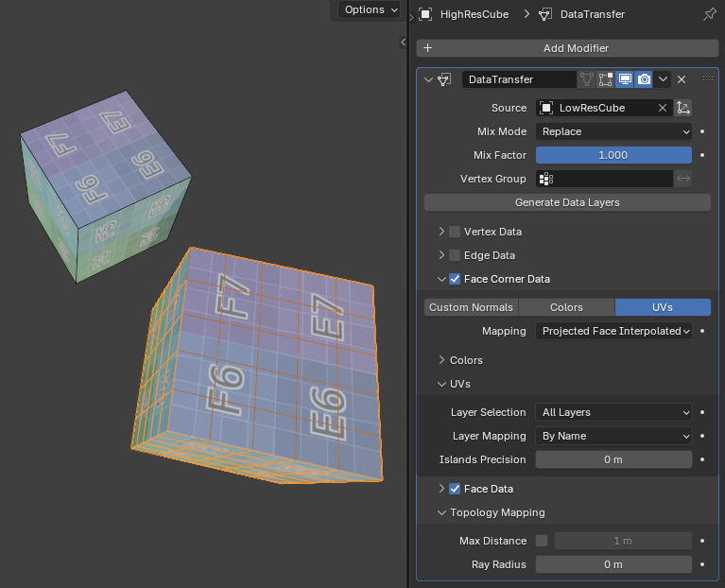Enable the Vertex Data checkbox
The width and height of the screenshot is (725, 588).
(455, 232)
